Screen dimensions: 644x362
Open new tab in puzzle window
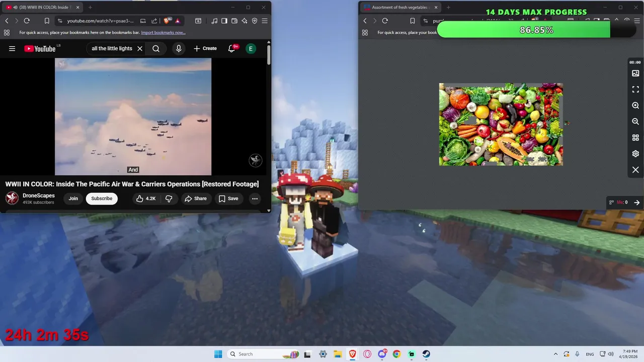(448, 7)
